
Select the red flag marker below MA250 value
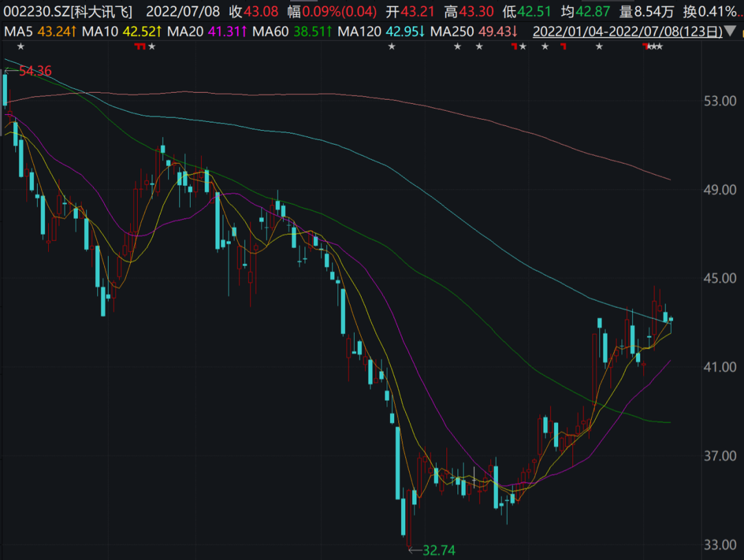513,46
